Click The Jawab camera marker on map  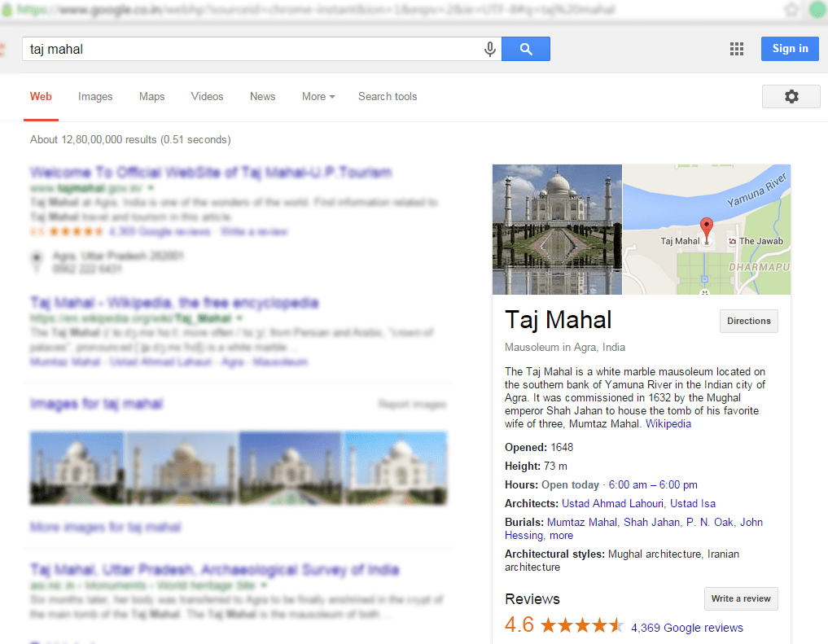click(733, 241)
